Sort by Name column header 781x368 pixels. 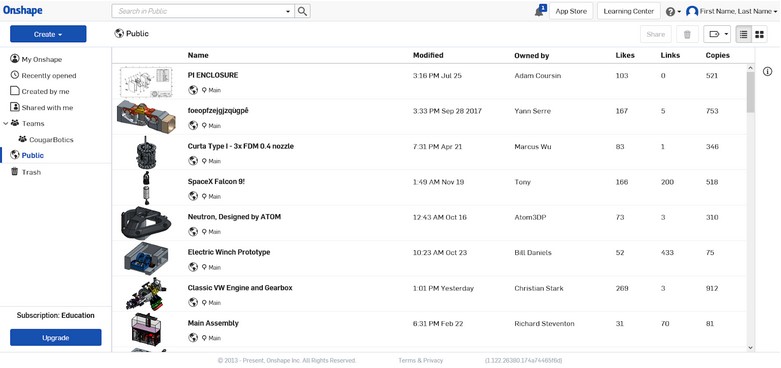(x=198, y=55)
